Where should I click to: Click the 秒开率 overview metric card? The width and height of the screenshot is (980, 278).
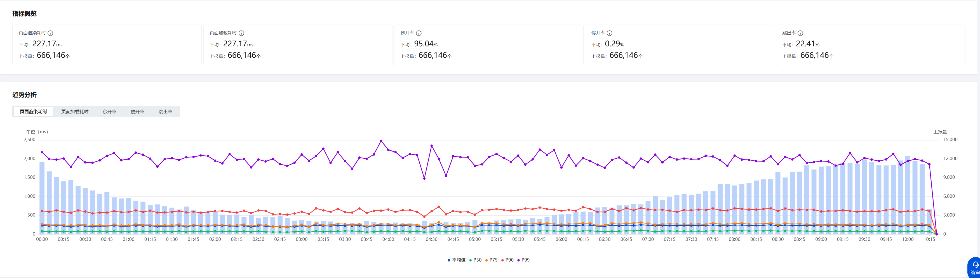(x=488, y=45)
